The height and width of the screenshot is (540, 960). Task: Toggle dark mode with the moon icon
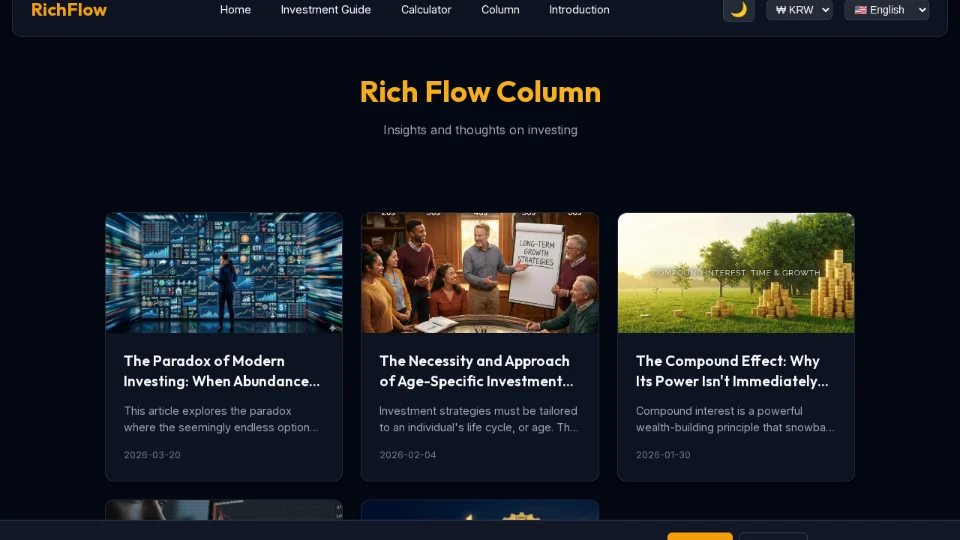pyautogui.click(x=738, y=10)
